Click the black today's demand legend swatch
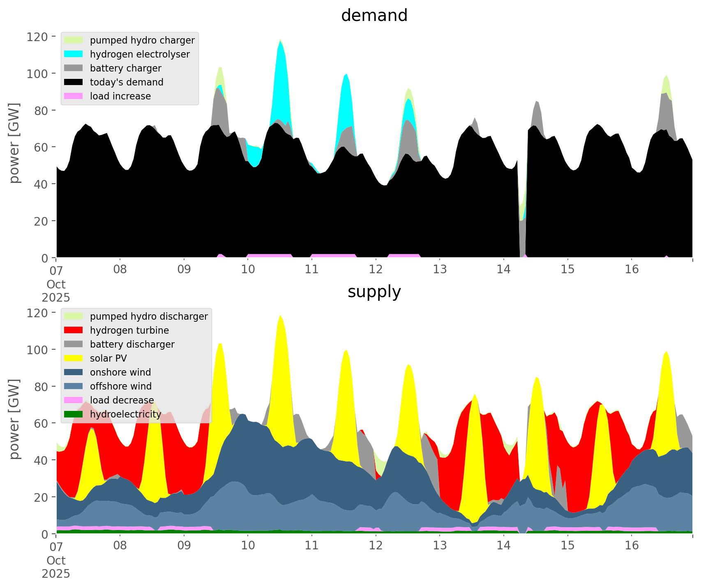 point(74,82)
